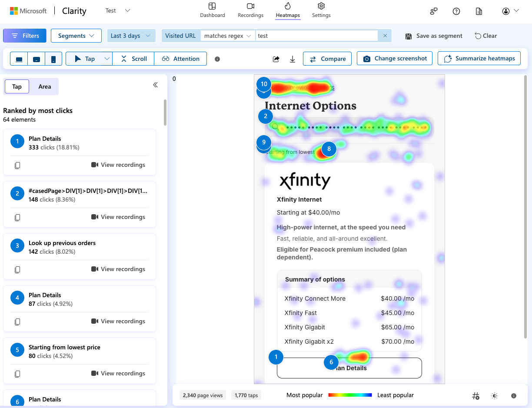Screen dimensions: 532x408
Task: Toggle the heatmap brightness icon
Action: (x=495, y=396)
